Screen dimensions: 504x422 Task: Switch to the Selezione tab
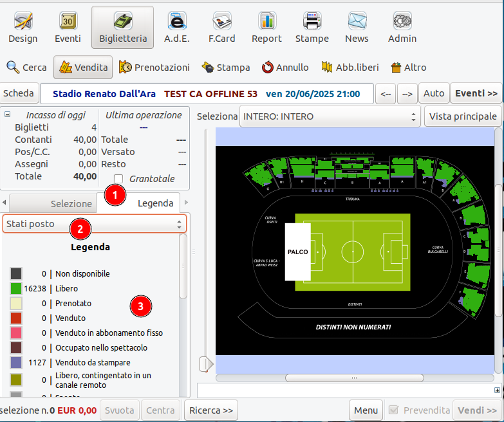point(53,203)
